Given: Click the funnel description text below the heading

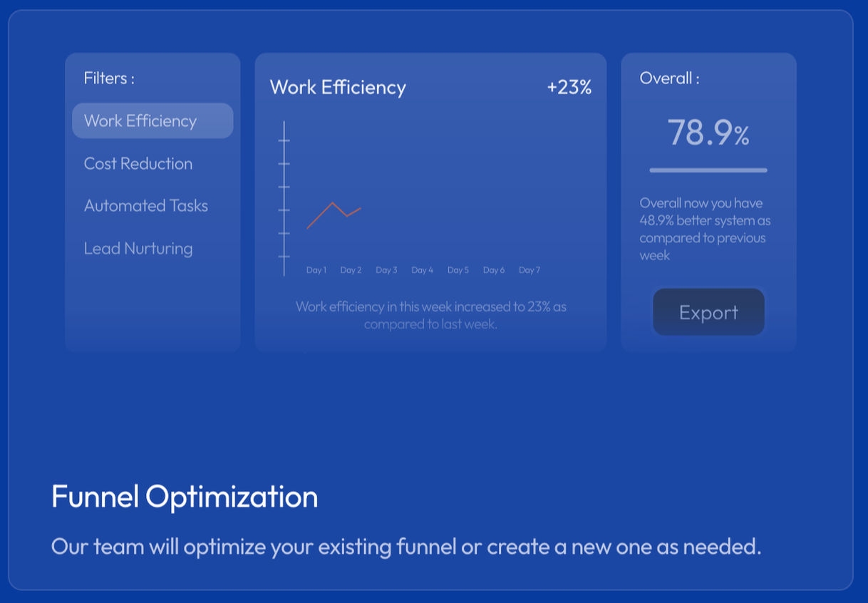Looking at the screenshot, I should [x=406, y=547].
